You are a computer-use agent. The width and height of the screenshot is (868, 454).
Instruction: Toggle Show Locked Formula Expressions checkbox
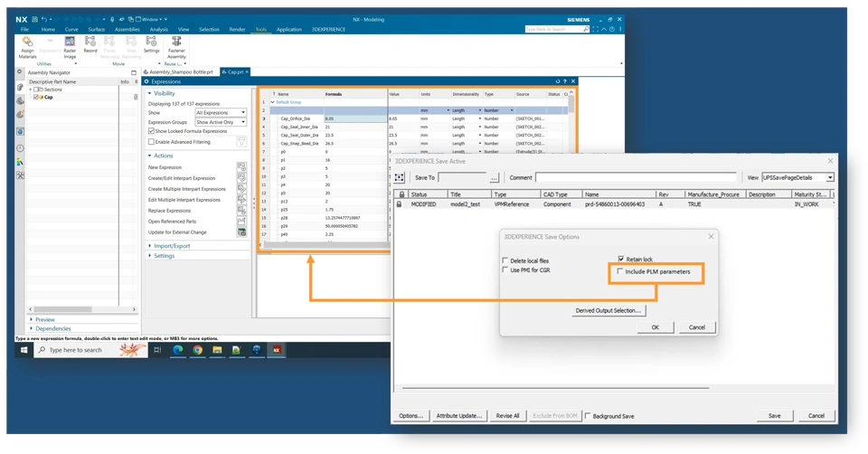pos(151,131)
